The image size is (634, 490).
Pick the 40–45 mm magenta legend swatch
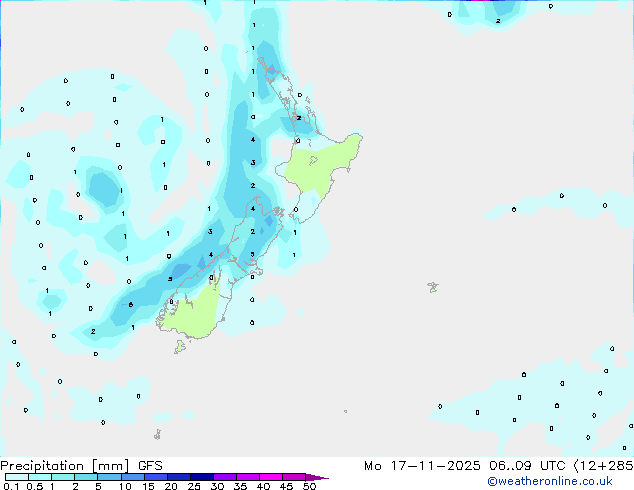pos(271,477)
